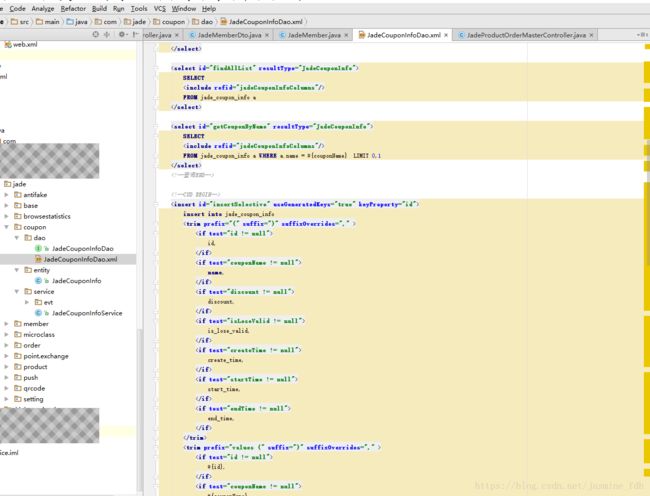Expand the base package
The image size is (650, 496).
pos(6,206)
